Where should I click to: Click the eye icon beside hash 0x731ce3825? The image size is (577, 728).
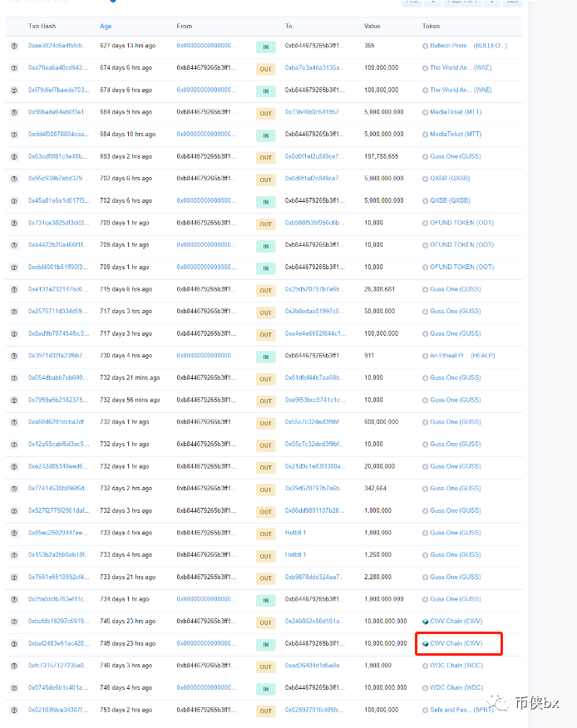coord(13,223)
